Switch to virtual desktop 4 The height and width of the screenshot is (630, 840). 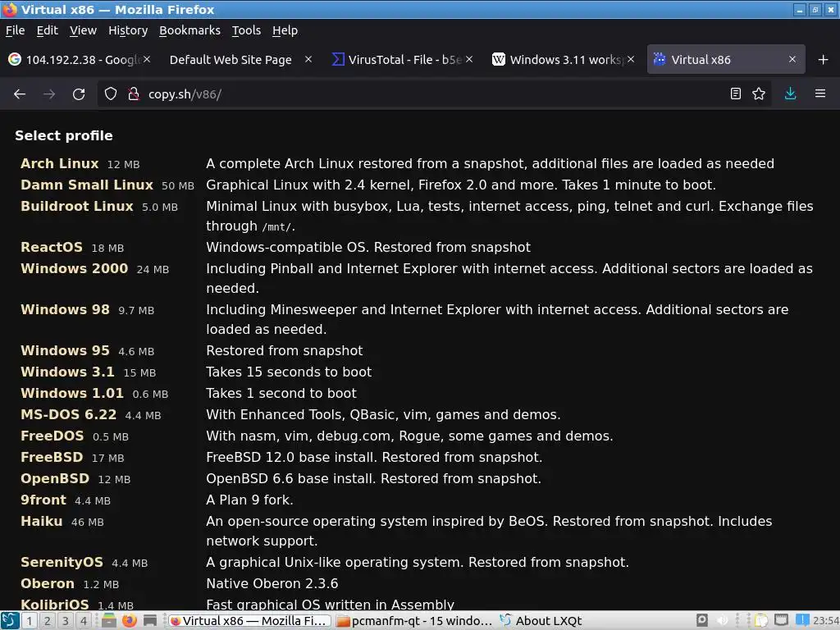pos(84,621)
